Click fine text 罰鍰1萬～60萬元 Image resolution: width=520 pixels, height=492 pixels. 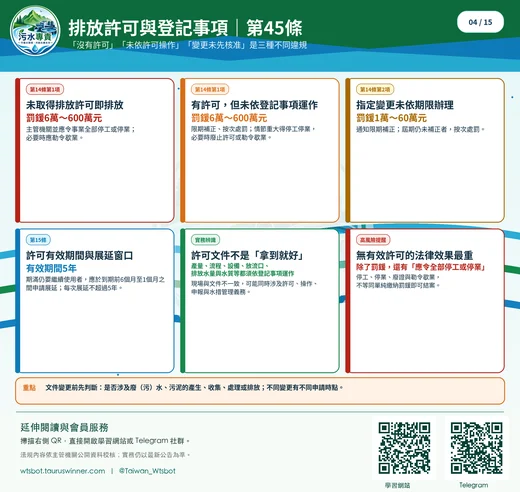(x=391, y=118)
